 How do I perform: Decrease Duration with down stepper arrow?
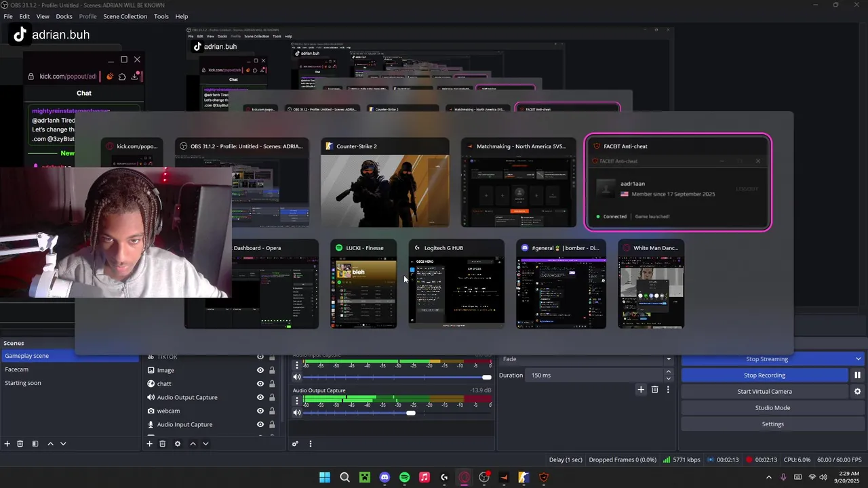coord(669,378)
